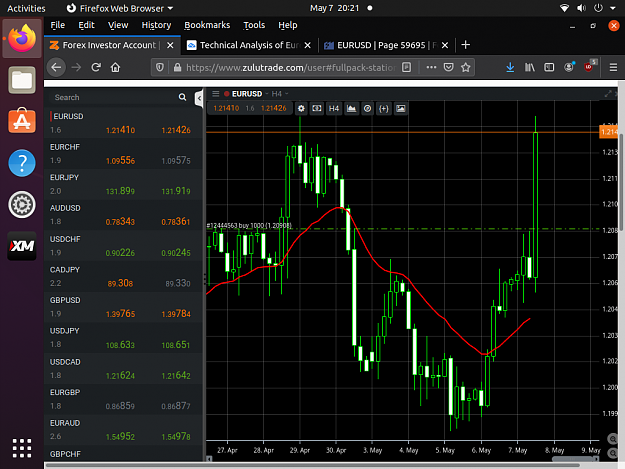The image size is (625, 469).
Task: Click the zulutrade.com URL address bar
Action: [291, 67]
